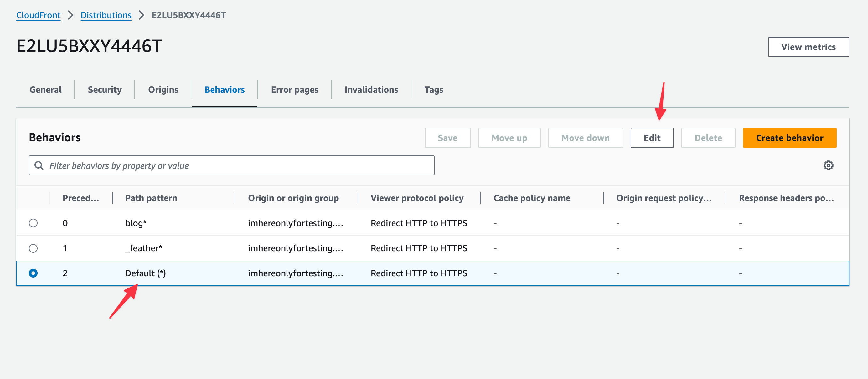Click the Edit button

[x=652, y=138]
